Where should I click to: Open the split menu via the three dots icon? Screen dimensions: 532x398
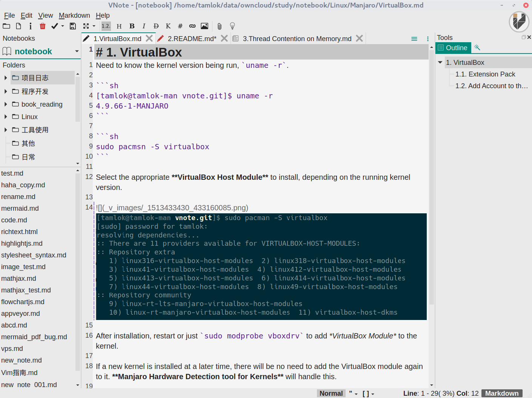(427, 39)
